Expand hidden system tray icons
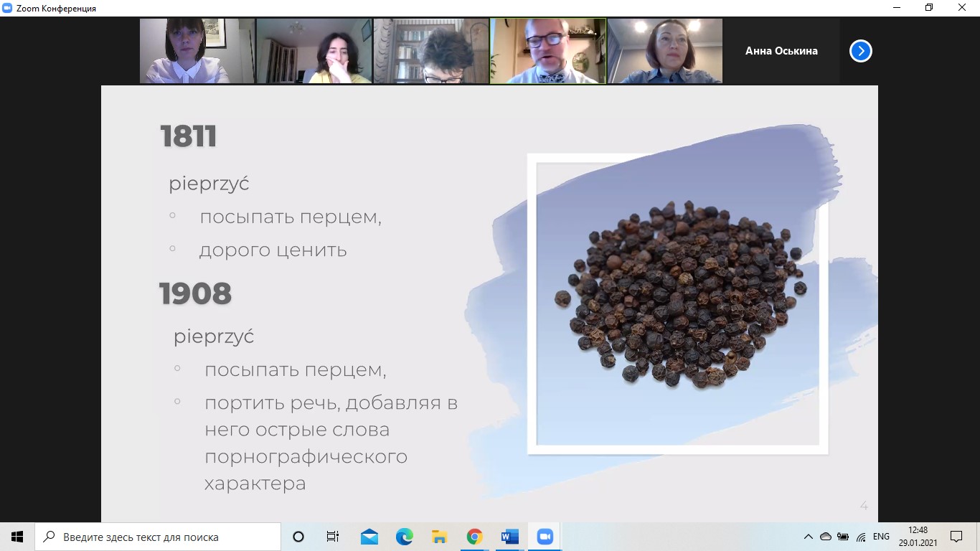 (x=808, y=537)
